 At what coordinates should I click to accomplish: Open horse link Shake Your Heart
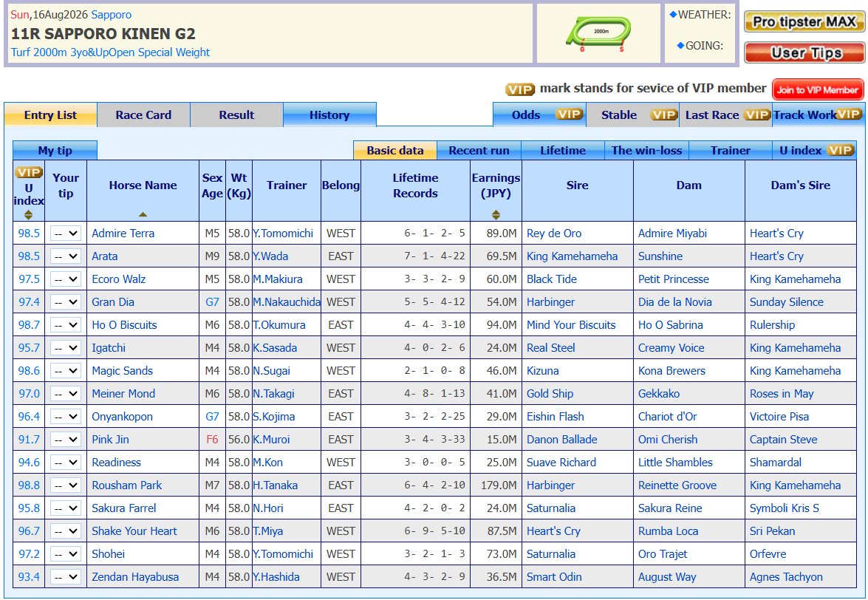pyautogui.click(x=134, y=531)
